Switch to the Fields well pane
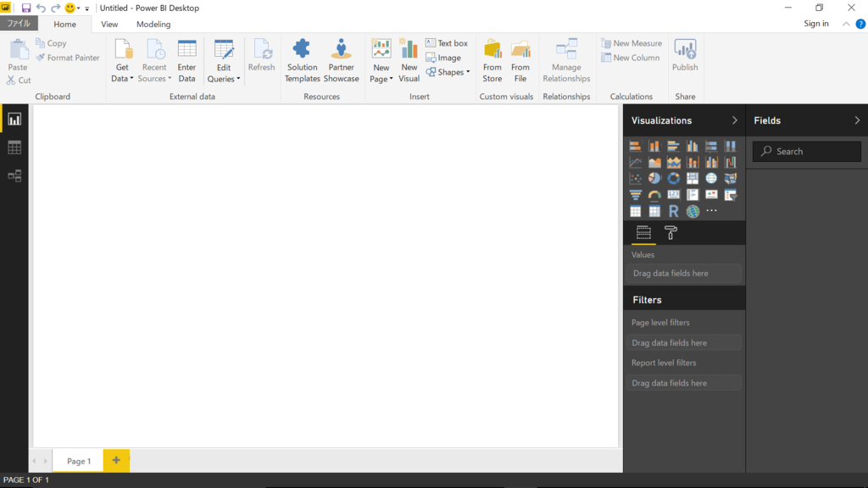 643,233
